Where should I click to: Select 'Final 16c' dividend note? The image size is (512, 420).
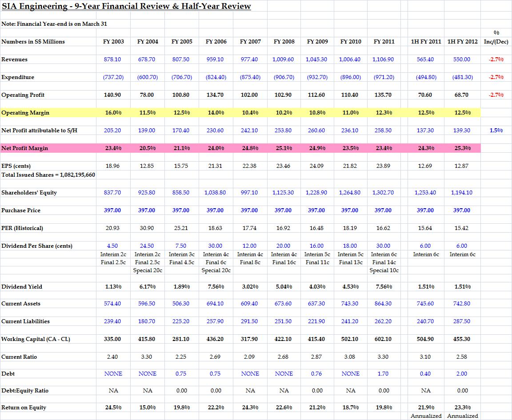pos(284,262)
